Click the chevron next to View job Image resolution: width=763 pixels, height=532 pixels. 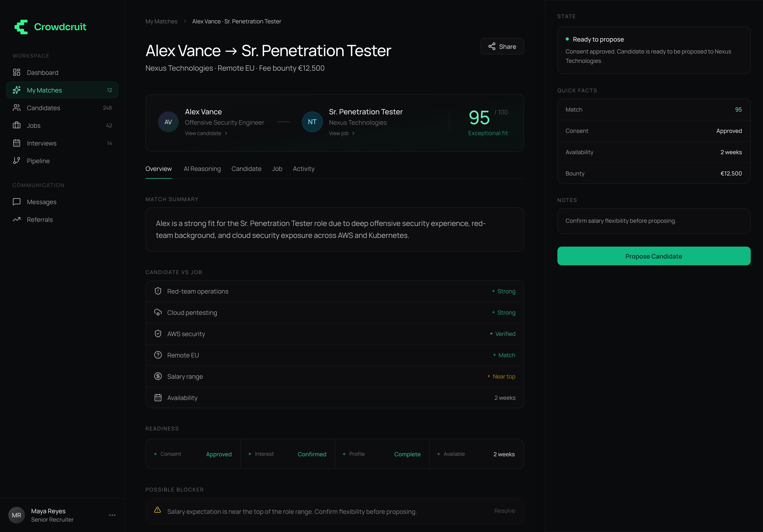(353, 133)
